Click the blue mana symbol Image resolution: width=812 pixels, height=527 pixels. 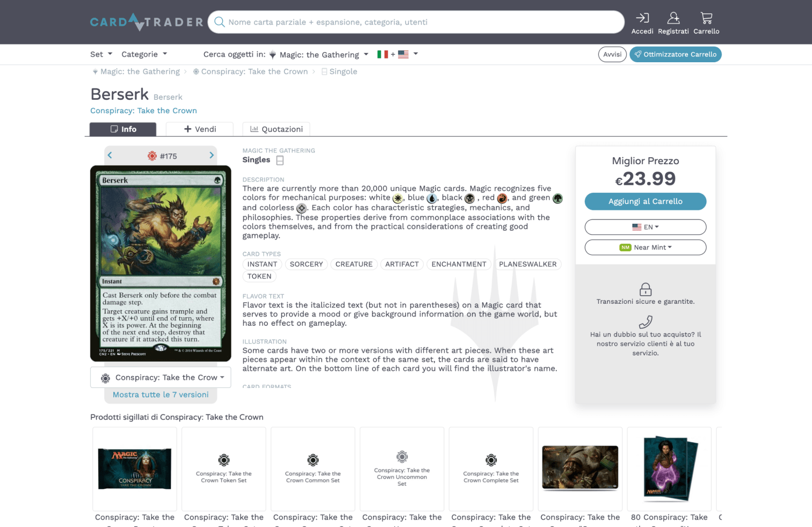431,199
